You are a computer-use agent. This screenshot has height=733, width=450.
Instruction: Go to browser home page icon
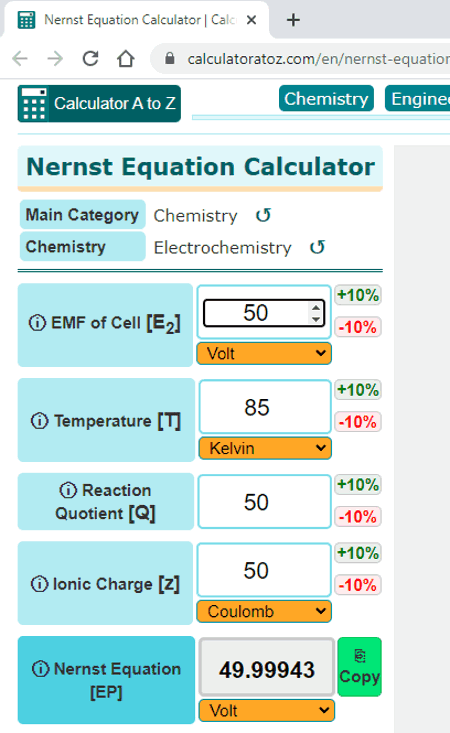pyautogui.click(x=126, y=58)
